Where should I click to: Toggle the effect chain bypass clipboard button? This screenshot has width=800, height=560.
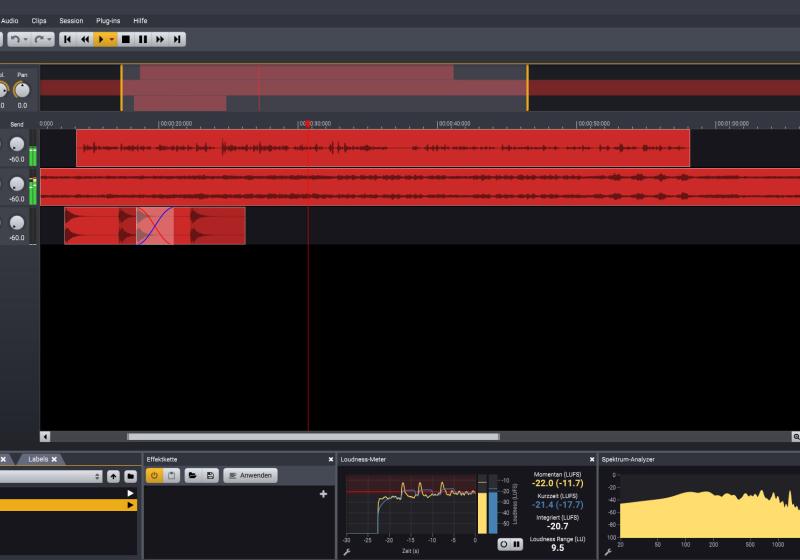coord(171,475)
